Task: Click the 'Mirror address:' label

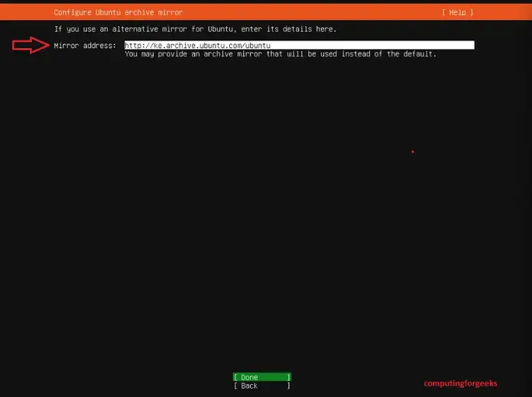Action: pyautogui.click(x=85, y=46)
